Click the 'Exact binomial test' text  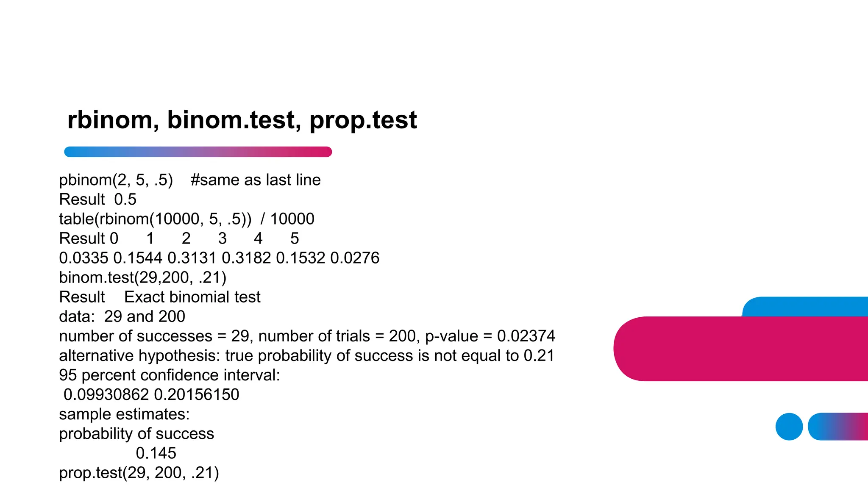pyautogui.click(x=192, y=297)
